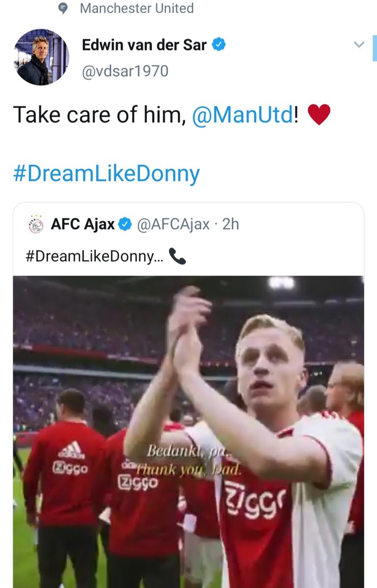Open the AFC Ajax account name

[x=83, y=225]
